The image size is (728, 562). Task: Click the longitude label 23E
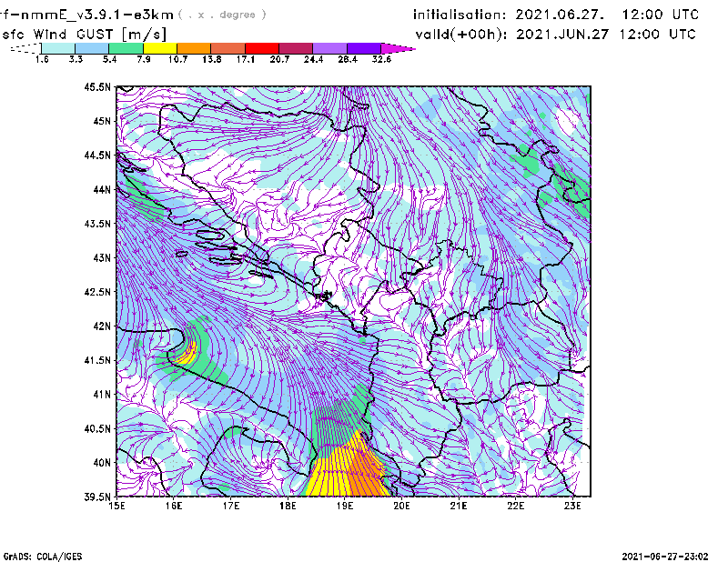pos(572,507)
